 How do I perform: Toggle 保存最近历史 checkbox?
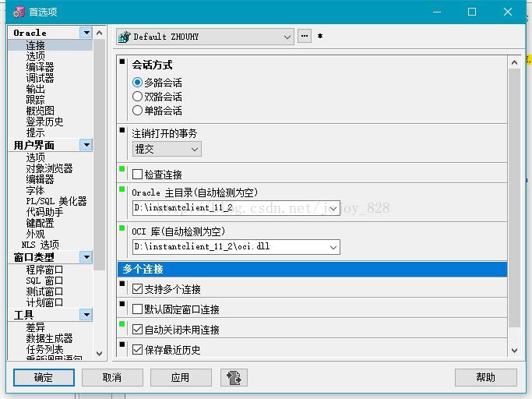pos(137,349)
